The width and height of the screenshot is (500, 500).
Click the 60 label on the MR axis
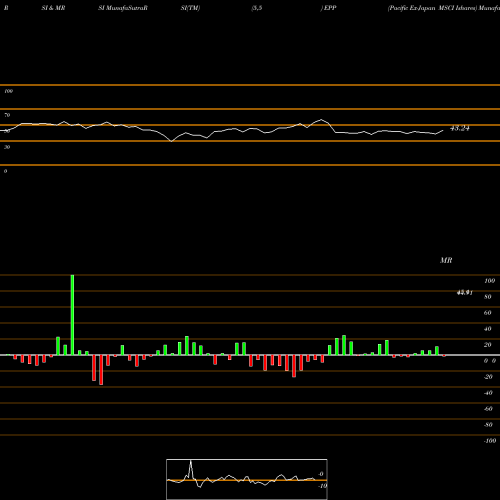tap(488, 313)
